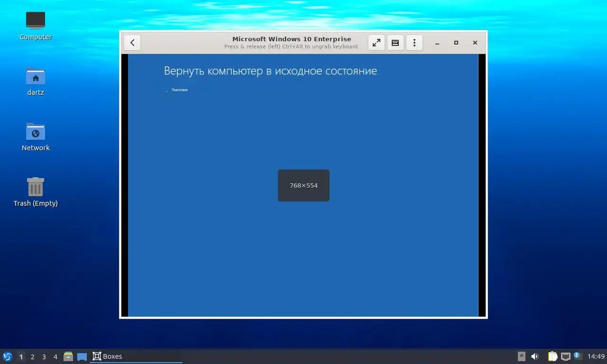Viewport: 607px width, 364px height.
Task: Open the Network desktop icon
Action: click(36, 136)
